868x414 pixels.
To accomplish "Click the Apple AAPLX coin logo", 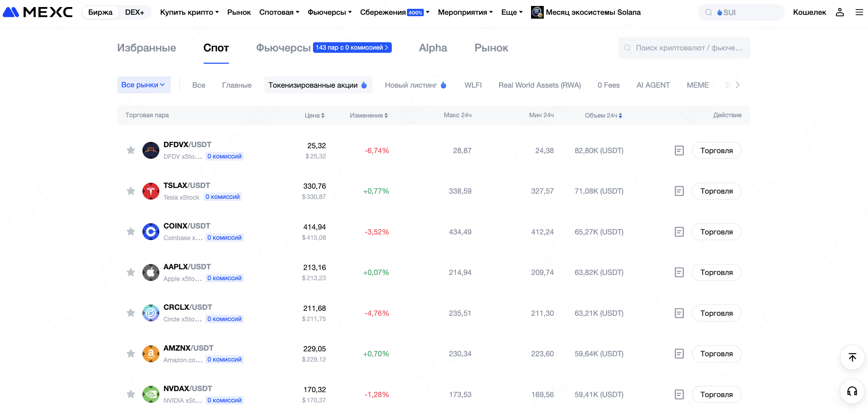I will tap(151, 272).
